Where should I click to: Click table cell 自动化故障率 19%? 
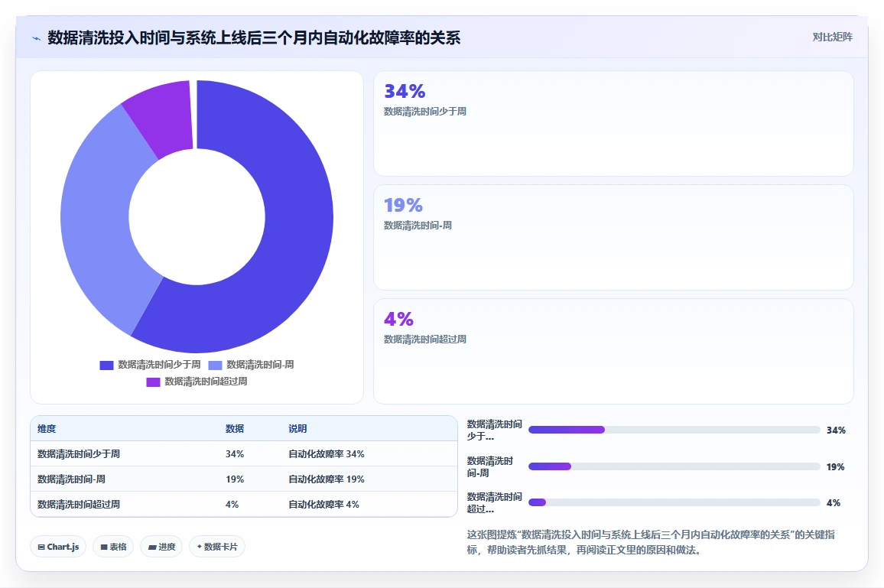click(x=327, y=479)
